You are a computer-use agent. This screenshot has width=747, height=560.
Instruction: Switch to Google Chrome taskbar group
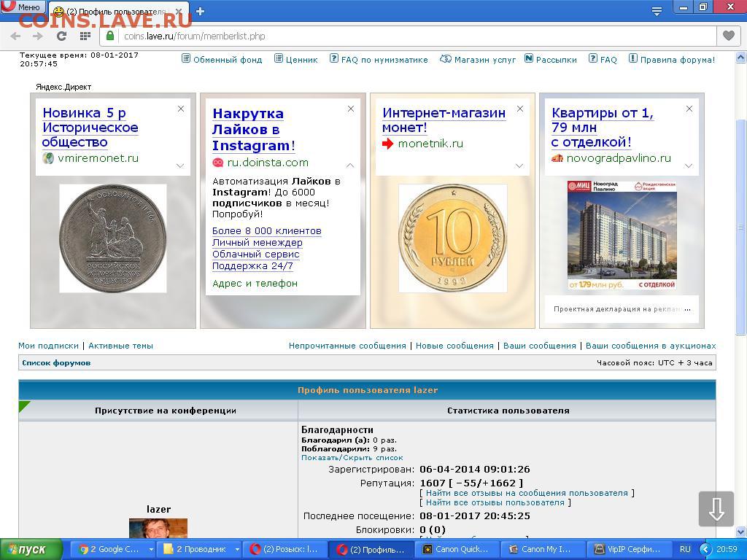coord(113,550)
